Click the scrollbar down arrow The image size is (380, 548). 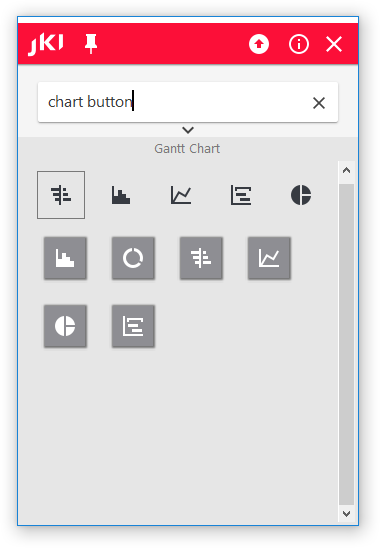[346, 514]
